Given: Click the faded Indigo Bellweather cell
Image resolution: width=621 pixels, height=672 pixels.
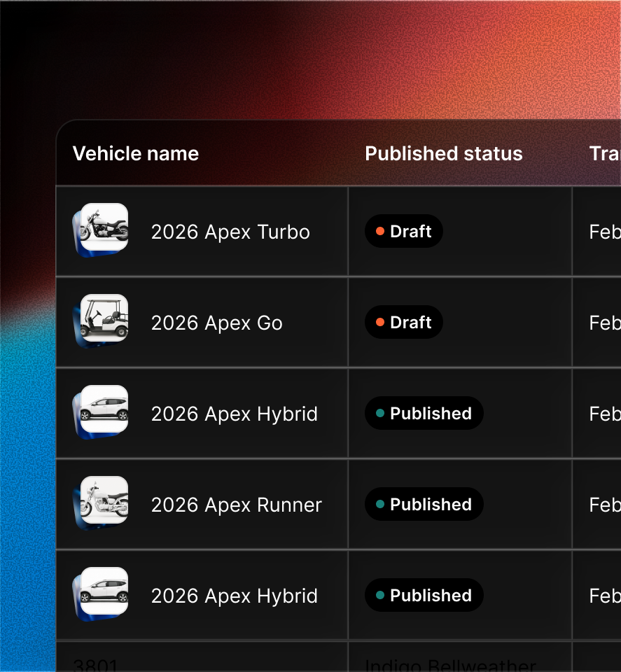Looking at the screenshot, I should 451,664.
